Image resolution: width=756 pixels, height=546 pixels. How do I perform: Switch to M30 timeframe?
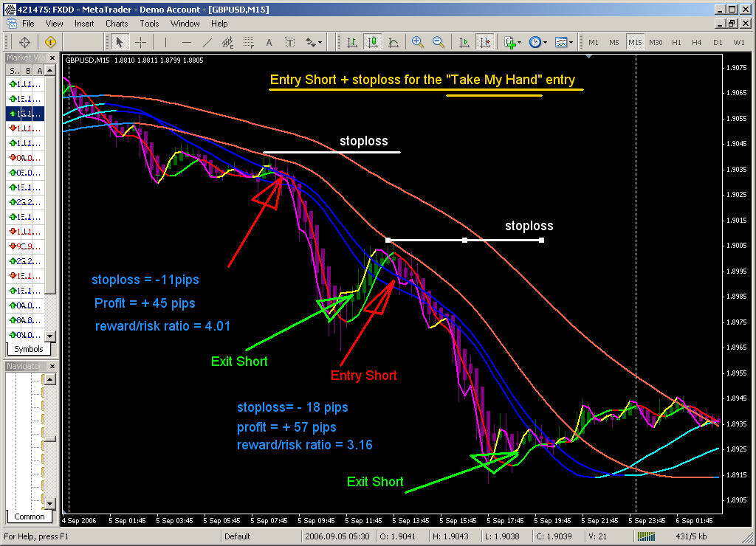pos(656,42)
